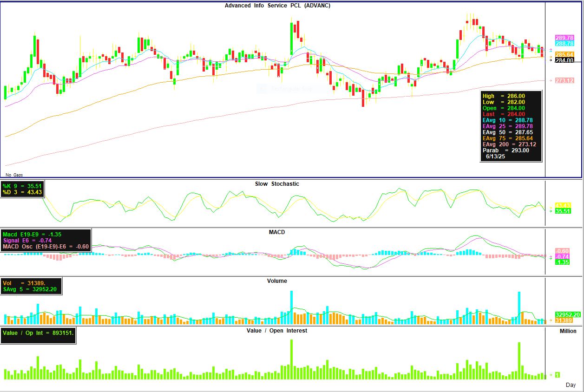Viewport: 584px width, 392px height.
Task: Click the Low = 282.00 row in the info box
Action: coord(504,102)
